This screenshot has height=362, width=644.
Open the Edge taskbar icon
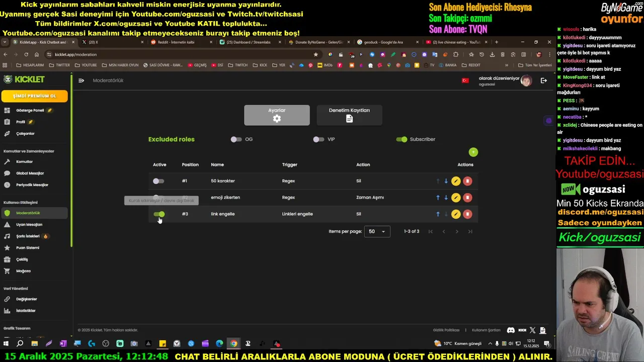point(219,344)
